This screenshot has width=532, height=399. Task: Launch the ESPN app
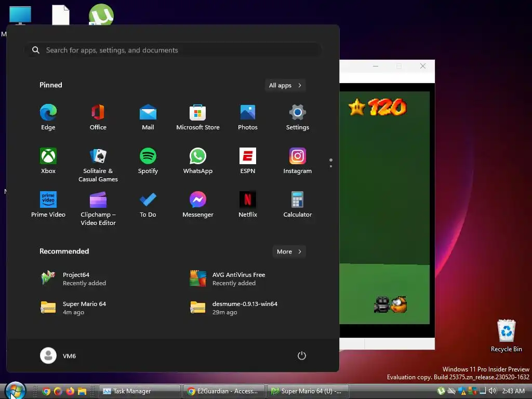click(248, 161)
